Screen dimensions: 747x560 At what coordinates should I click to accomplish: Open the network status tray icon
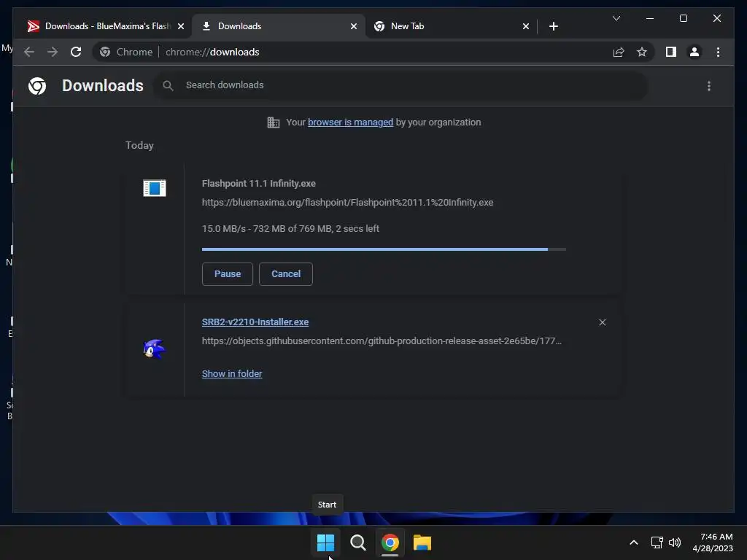click(657, 542)
